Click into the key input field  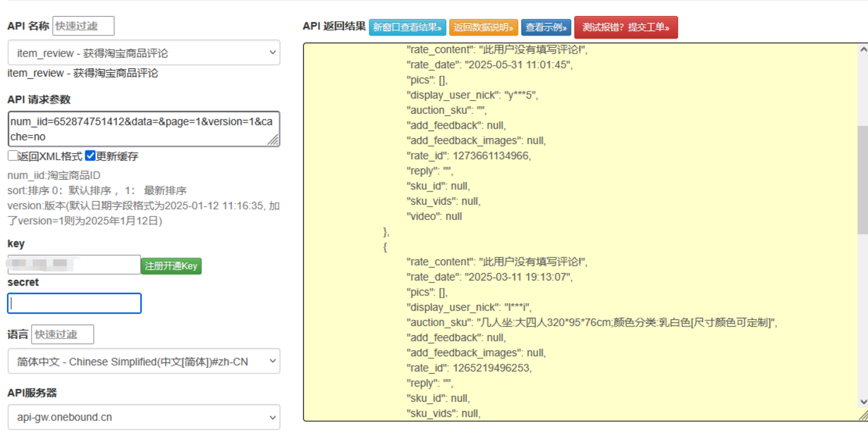tap(74, 265)
